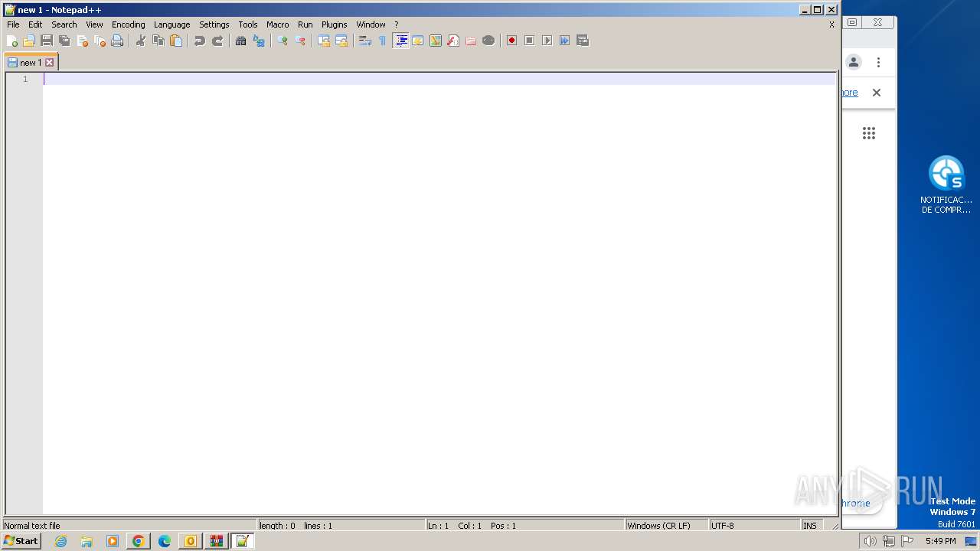The height and width of the screenshot is (551, 980).
Task: Open WinRAR from the taskbar
Action: 217,541
